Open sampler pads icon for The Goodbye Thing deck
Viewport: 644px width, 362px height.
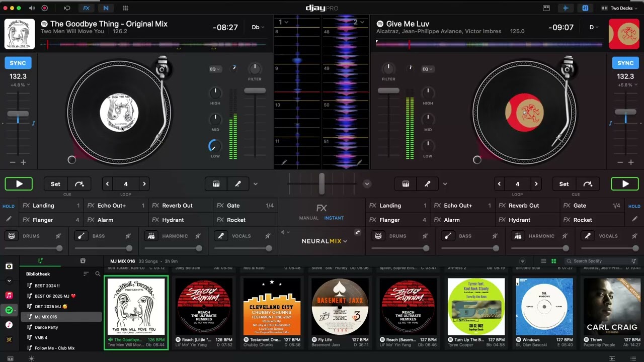[x=216, y=184]
